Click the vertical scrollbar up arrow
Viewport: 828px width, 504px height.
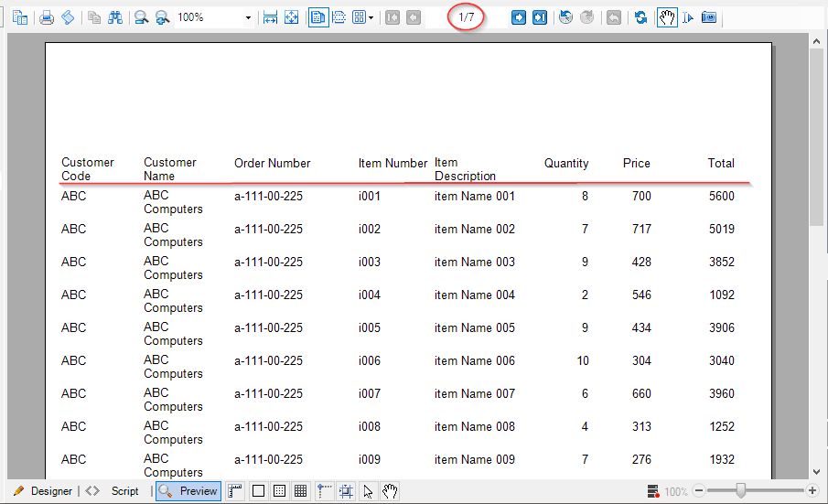(x=816, y=40)
